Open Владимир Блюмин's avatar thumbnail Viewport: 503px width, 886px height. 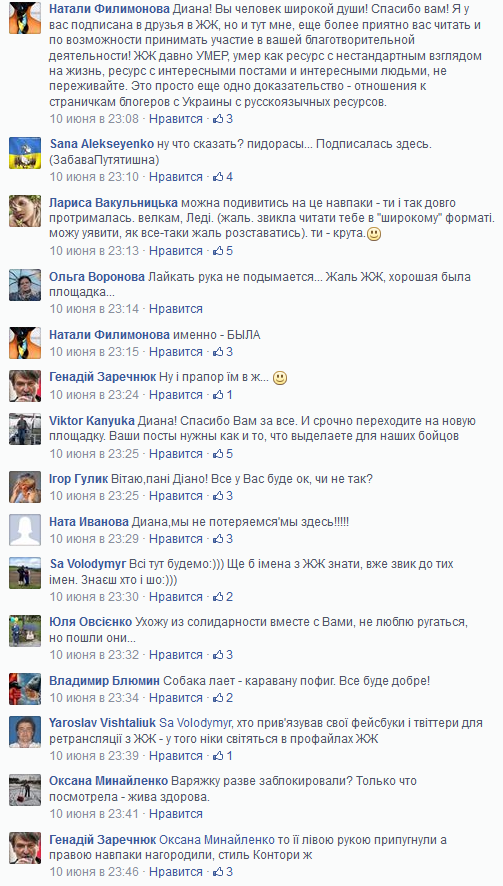point(25,689)
